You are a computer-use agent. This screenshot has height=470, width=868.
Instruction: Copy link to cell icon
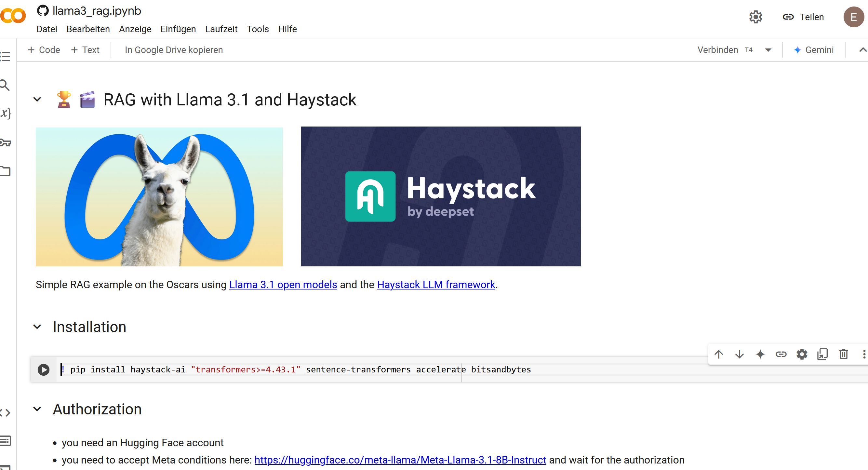click(x=781, y=354)
